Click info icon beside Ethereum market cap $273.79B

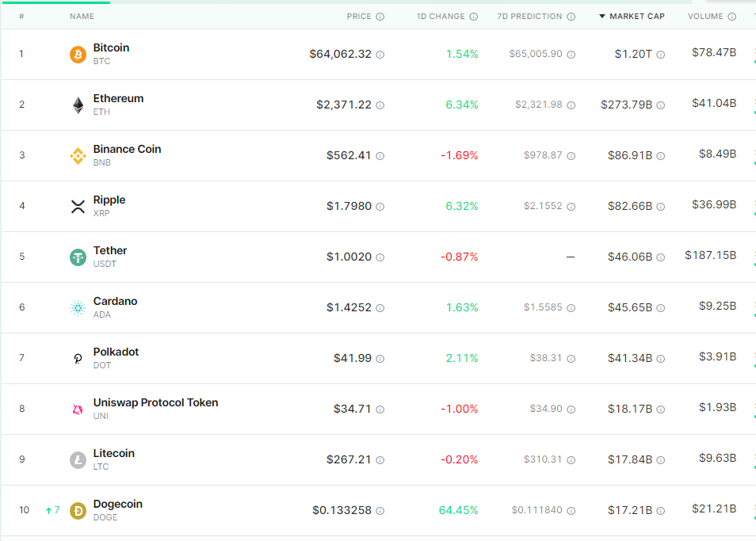[x=661, y=105]
